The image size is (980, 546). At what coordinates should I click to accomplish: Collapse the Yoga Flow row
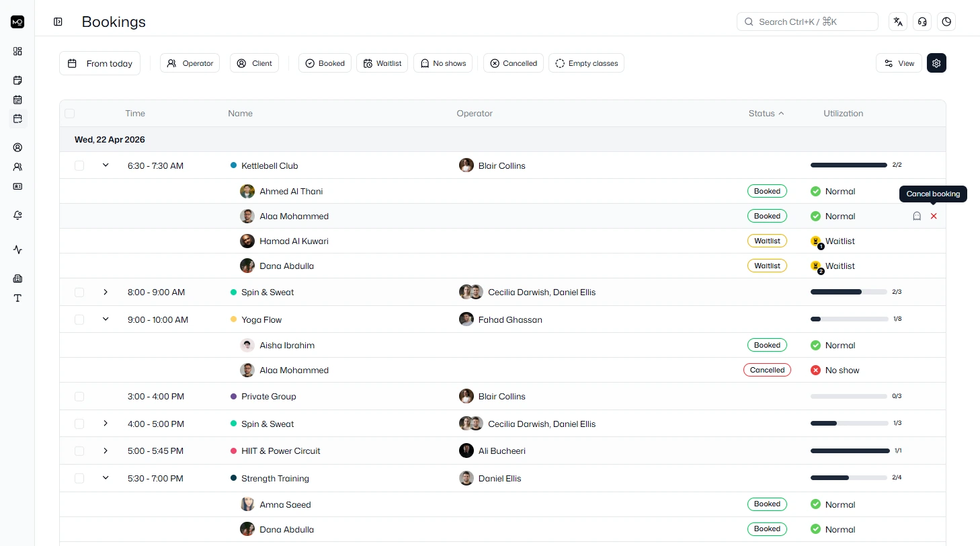coord(106,319)
